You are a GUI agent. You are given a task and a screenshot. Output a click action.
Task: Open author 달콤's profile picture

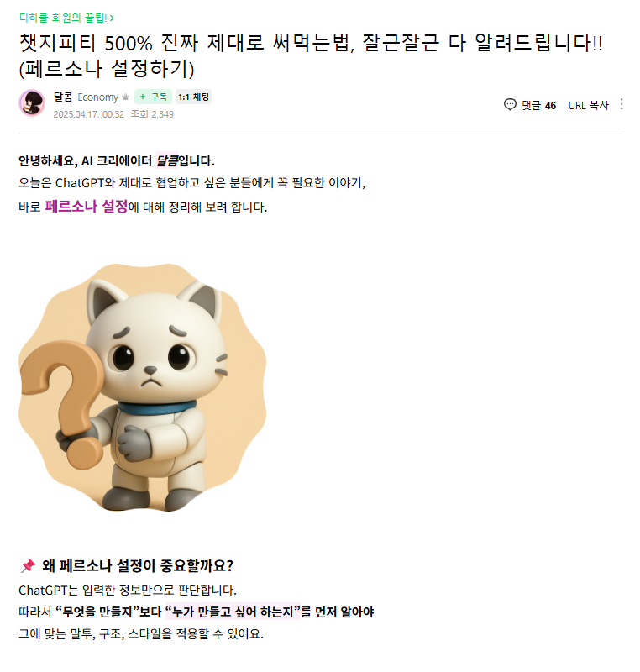(32, 102)
